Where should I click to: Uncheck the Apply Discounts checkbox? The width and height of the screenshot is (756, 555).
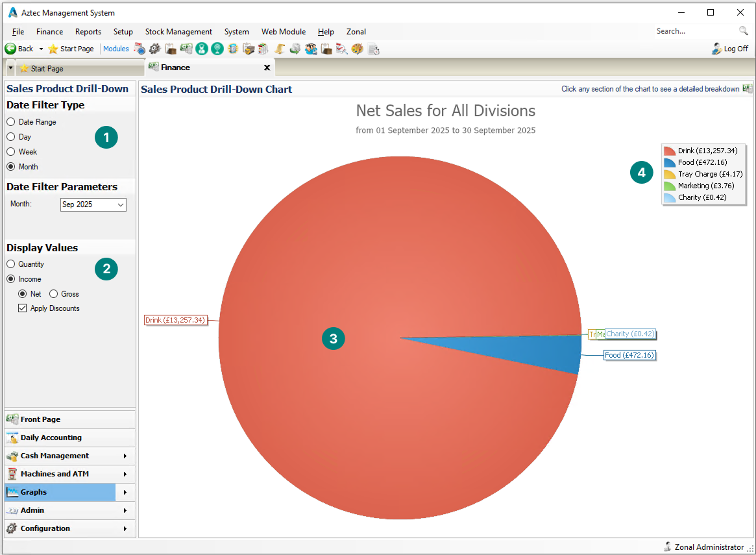(23, 308)
